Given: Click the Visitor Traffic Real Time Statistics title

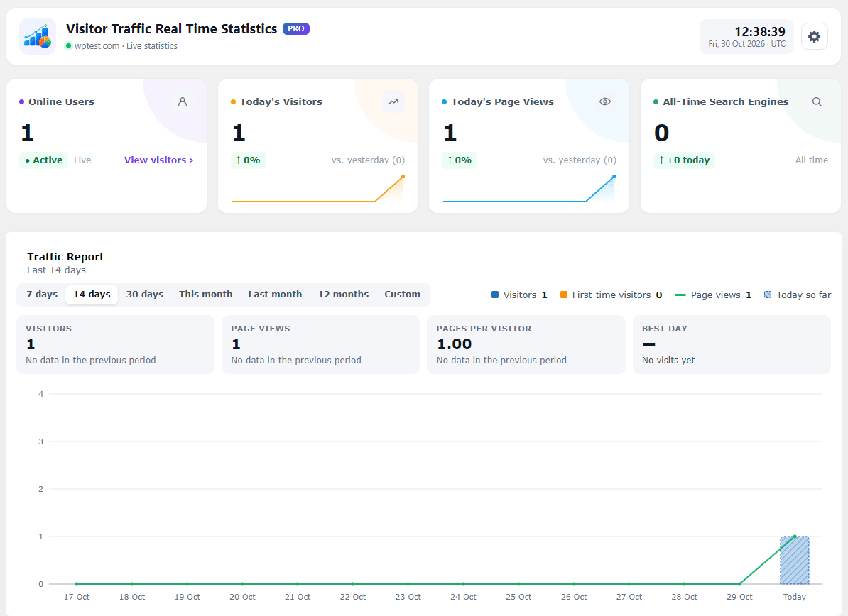Looking at the screenshot, I should pyautogui.click(x=171, y=28).
